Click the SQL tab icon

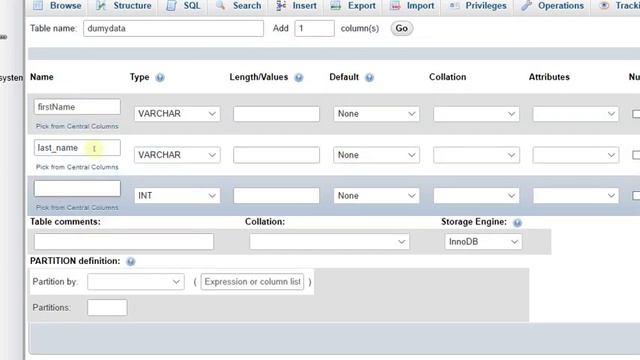[x=171, y=5]
